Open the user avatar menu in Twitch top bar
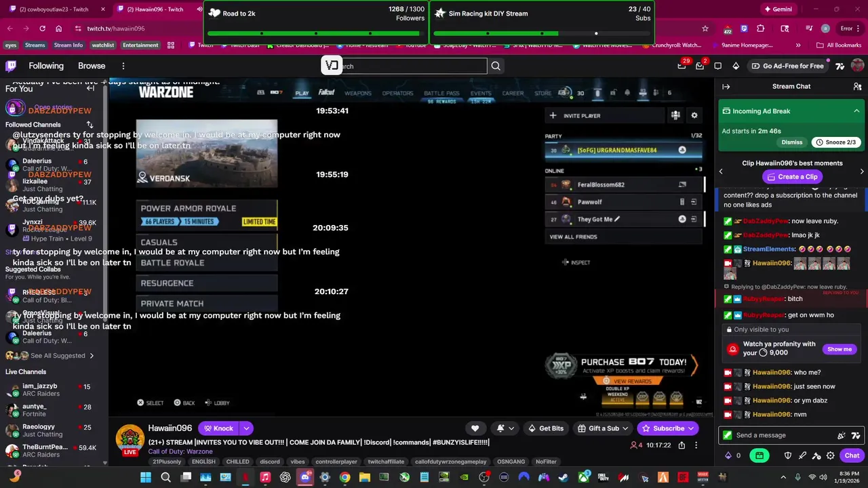 (x=857, y=66)
